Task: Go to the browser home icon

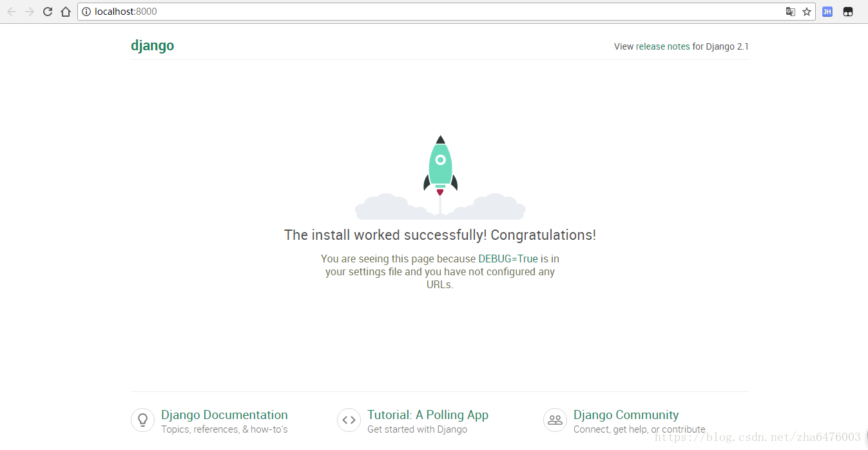Action: coord(66,12)
